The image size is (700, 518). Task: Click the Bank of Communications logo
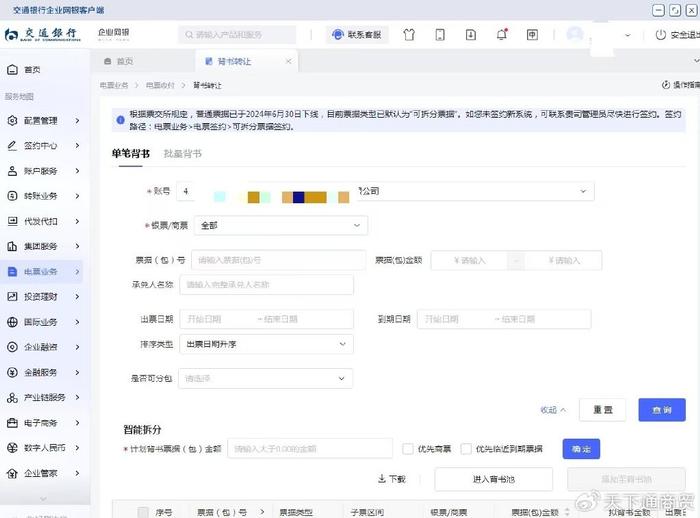(x=43, y=34)
